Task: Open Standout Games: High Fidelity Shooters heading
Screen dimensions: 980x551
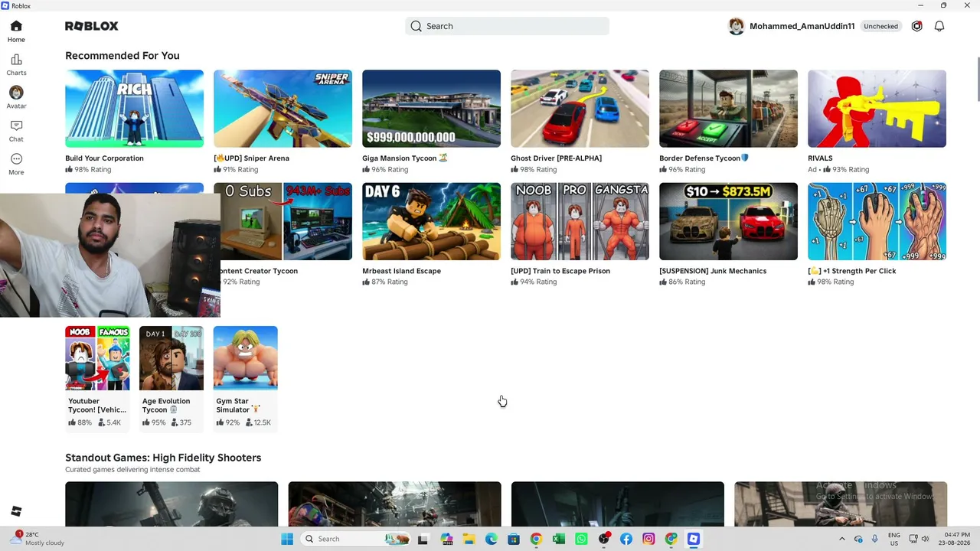Action: pos(163,458)
